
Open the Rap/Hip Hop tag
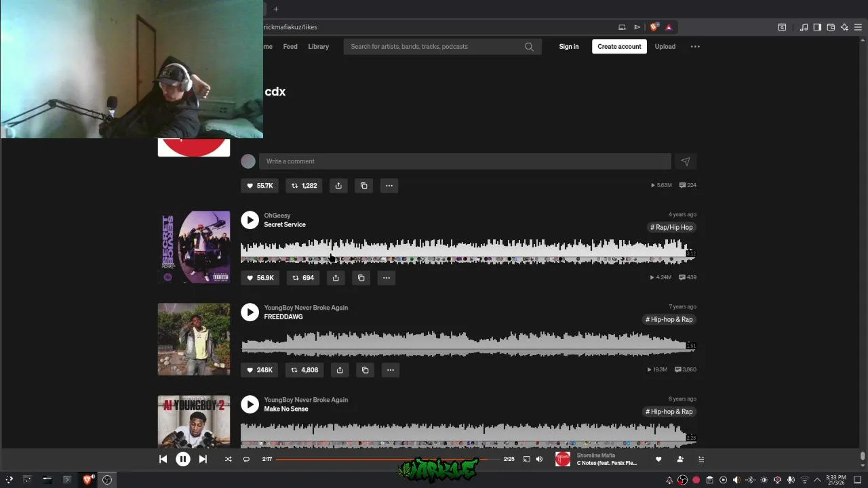point(671,227)
